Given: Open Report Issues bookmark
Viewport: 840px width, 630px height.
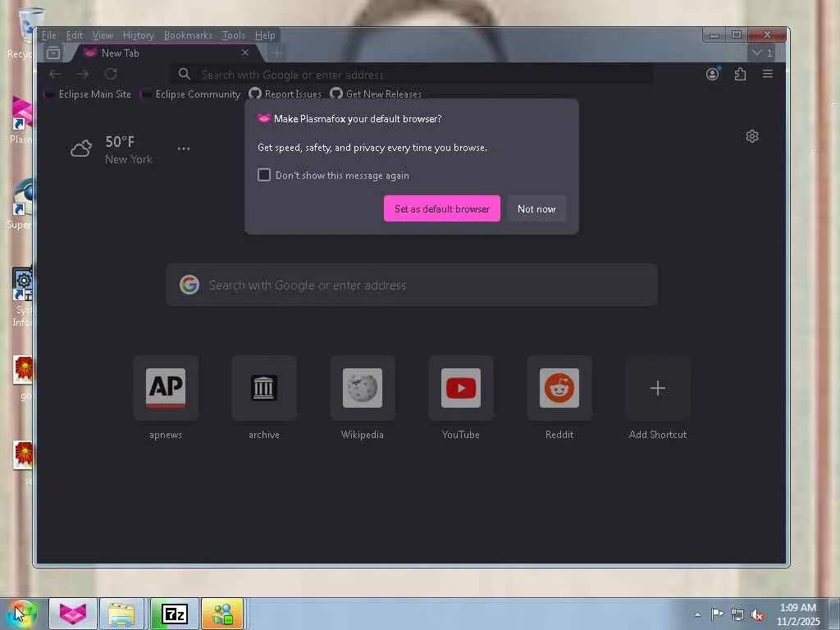Looking at the screenshot, I should (x=285, y=94).
